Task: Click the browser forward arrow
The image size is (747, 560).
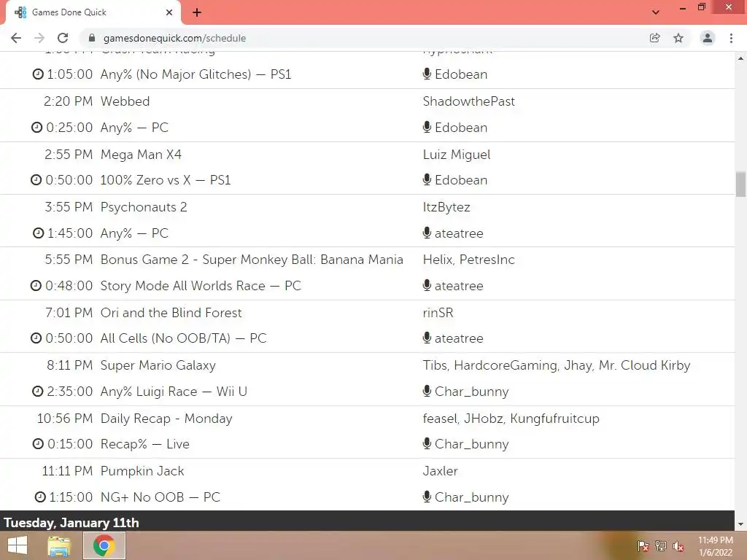Action: (x=39, y=38)
